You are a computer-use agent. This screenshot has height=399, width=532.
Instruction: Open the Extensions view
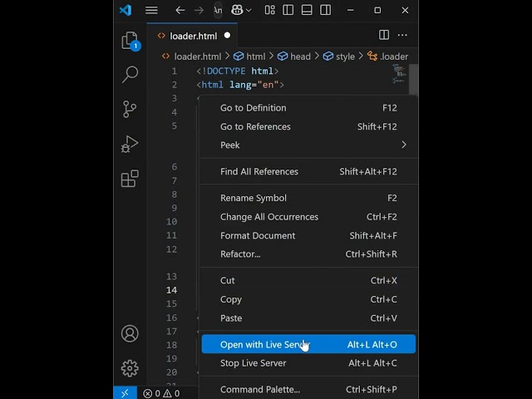(x=130, y=179)
